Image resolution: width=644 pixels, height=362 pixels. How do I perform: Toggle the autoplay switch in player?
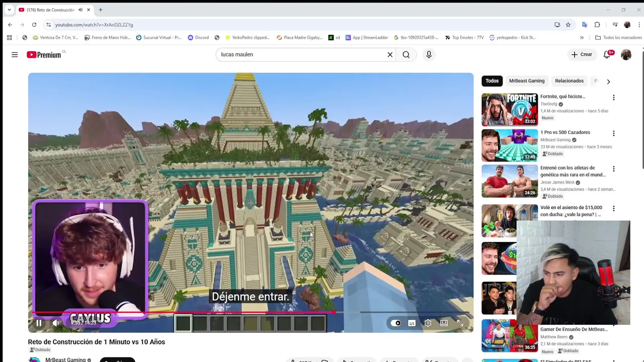[x=396, y=323]
